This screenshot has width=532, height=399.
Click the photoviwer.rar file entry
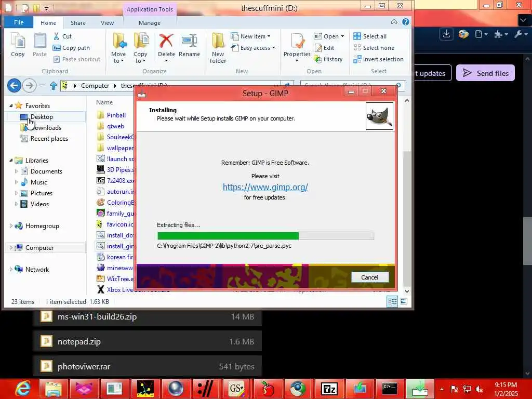point(147,366)
